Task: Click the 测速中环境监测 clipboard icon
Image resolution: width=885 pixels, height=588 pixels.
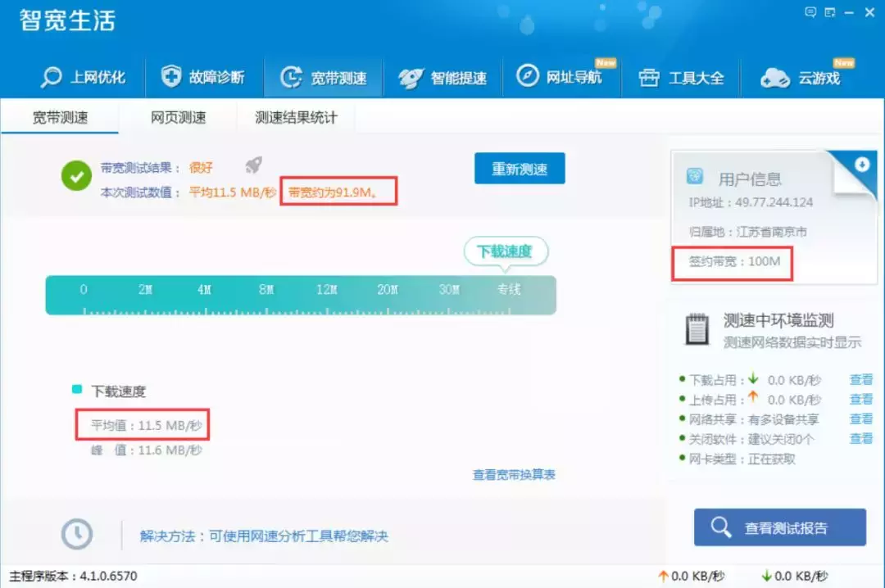Action: point(696,329)
